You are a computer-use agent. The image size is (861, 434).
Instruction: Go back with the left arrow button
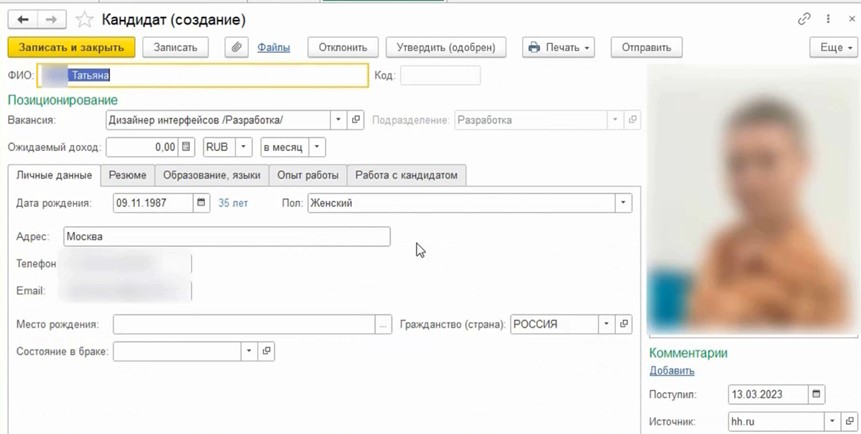coord(23,20)
